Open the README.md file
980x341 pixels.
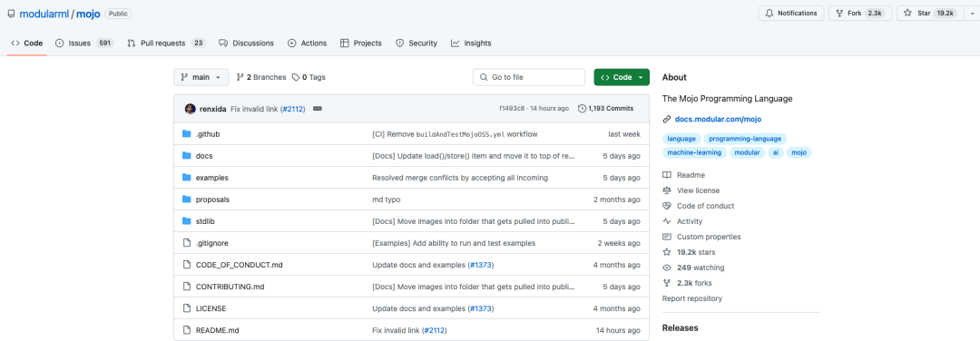click(x=218, y=330)
